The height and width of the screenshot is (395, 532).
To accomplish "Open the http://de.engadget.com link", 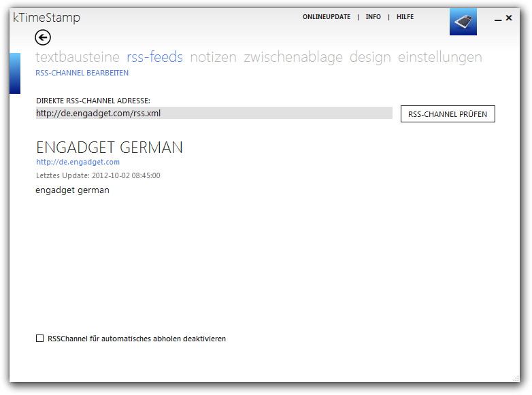I will point(78,162).
